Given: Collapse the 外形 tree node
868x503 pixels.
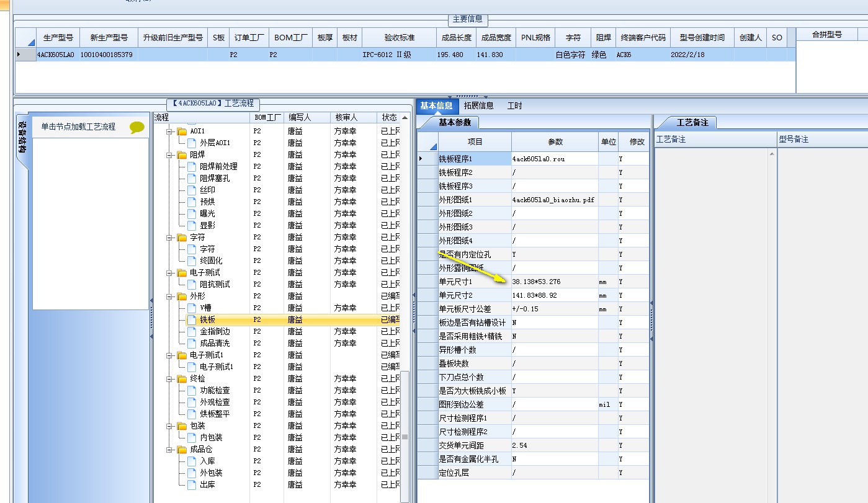Looking at the screenshot, I should pos(169,296).
